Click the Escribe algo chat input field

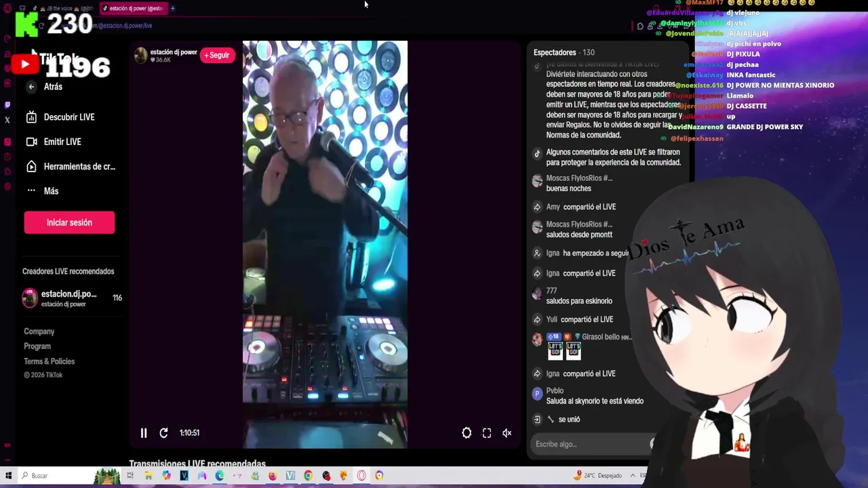(590, 444)
